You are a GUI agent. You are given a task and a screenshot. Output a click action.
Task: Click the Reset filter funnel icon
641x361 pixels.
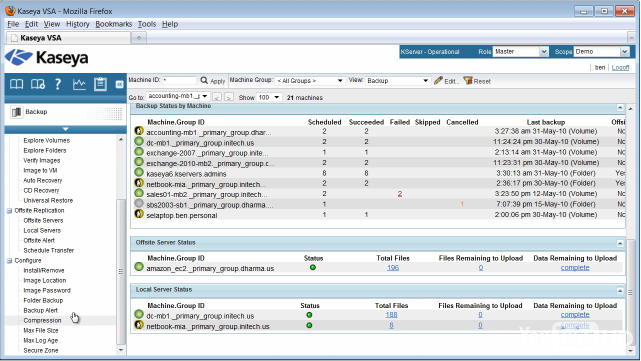tap(468, 81)
